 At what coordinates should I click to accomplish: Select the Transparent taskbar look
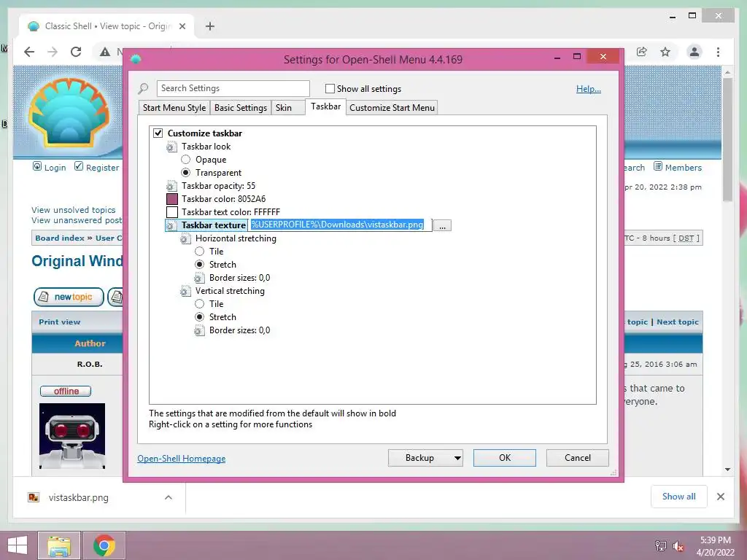186,172
